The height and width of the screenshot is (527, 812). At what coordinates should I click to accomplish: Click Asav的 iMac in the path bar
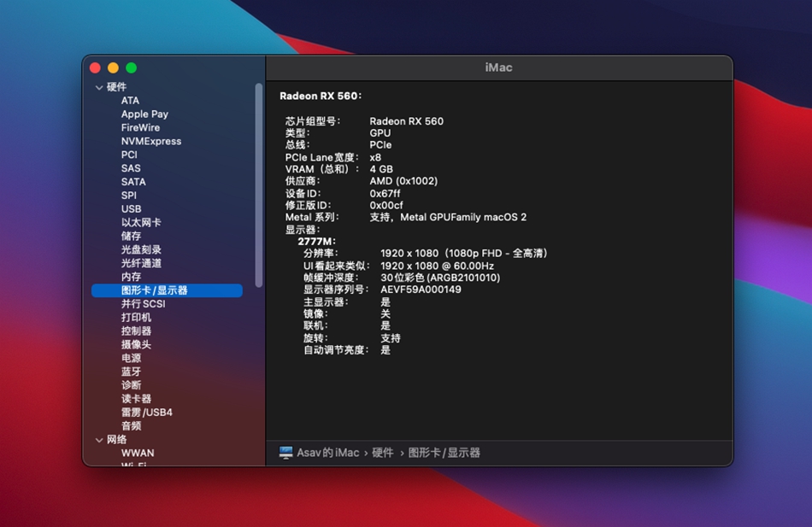point(328,453)
